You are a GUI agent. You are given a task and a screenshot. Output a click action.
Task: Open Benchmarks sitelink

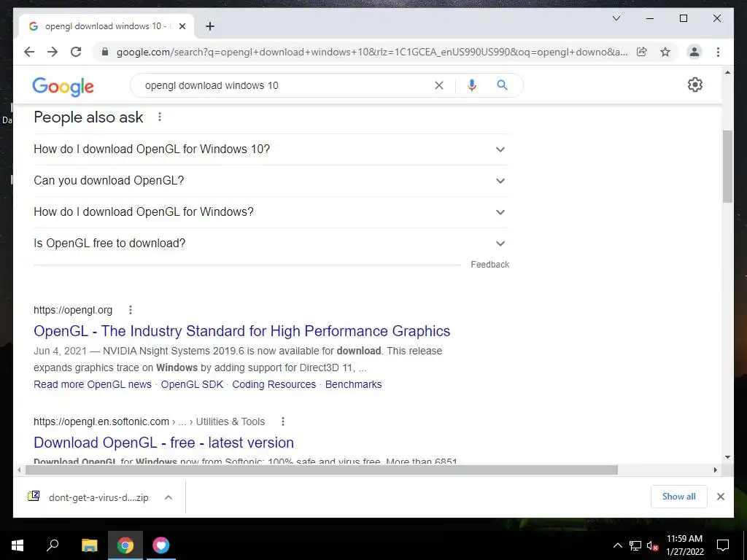click(x=354, y=384)
